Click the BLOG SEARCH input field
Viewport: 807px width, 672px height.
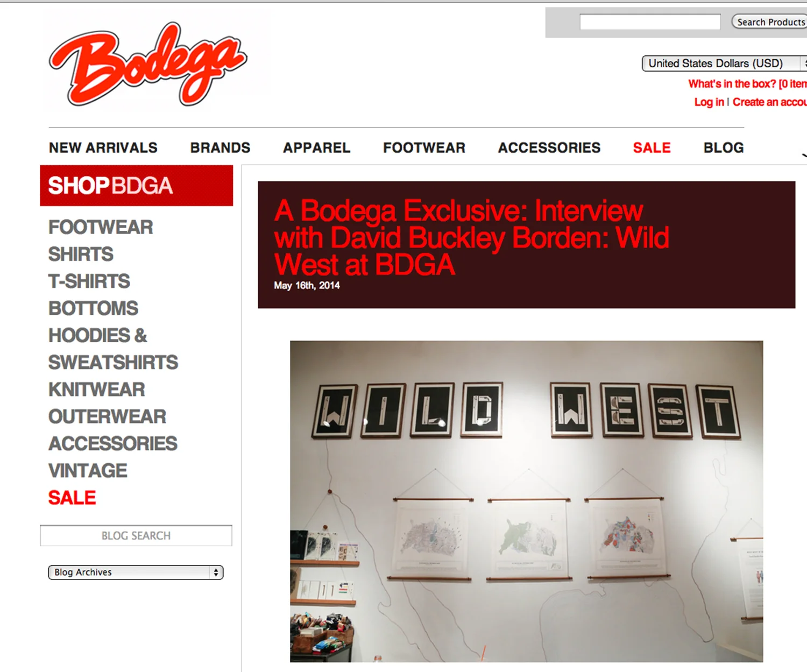(136, 536)
